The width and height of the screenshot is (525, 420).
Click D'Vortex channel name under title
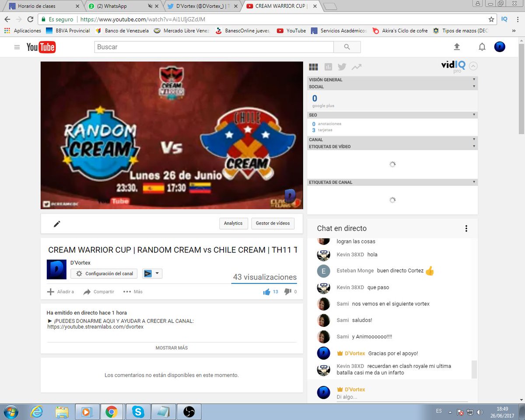(x=80, y=263)
